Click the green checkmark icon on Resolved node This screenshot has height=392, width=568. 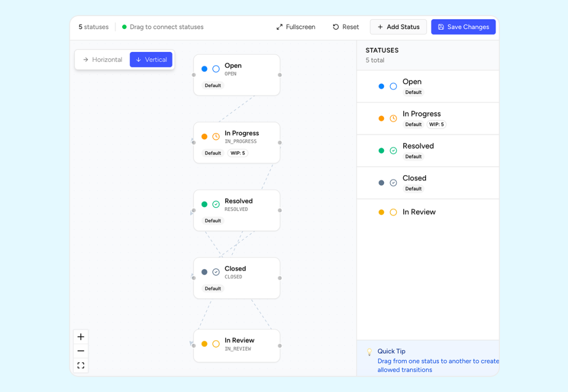pyautogui.click(x=216, y=205)
